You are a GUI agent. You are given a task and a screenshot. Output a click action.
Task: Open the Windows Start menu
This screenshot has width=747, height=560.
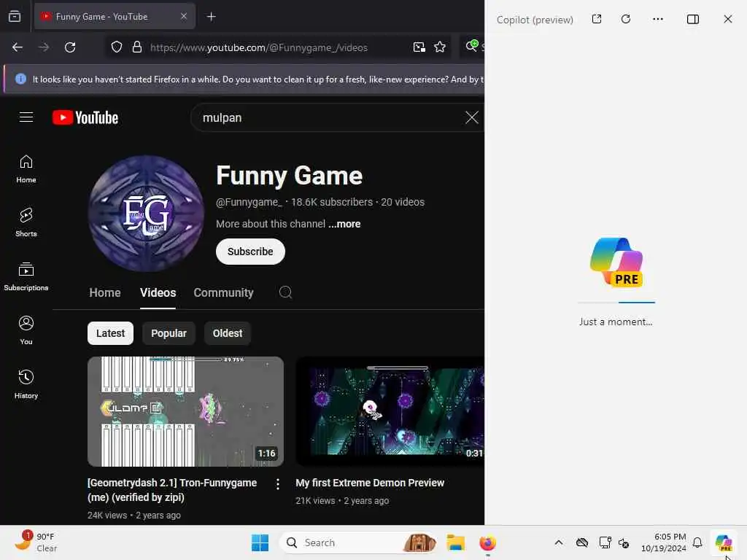pyautogui.click(x=260, y=542)
